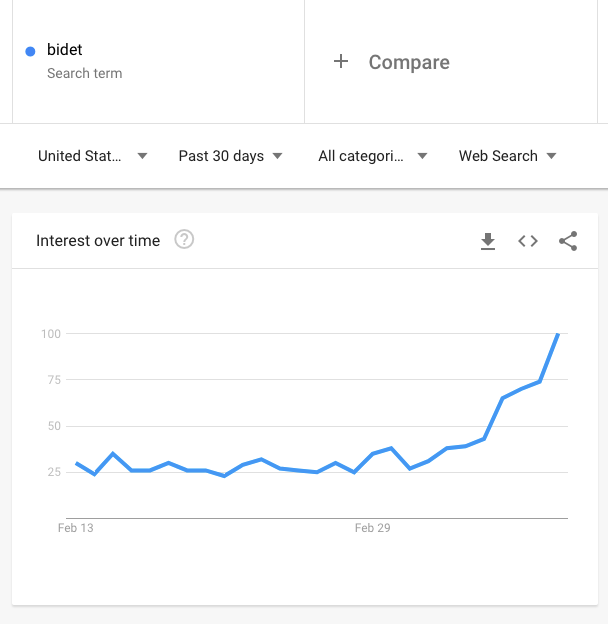Expand the Past 30 days time range
This screenshot has height=624, width=608.
[x=230, y=156]
